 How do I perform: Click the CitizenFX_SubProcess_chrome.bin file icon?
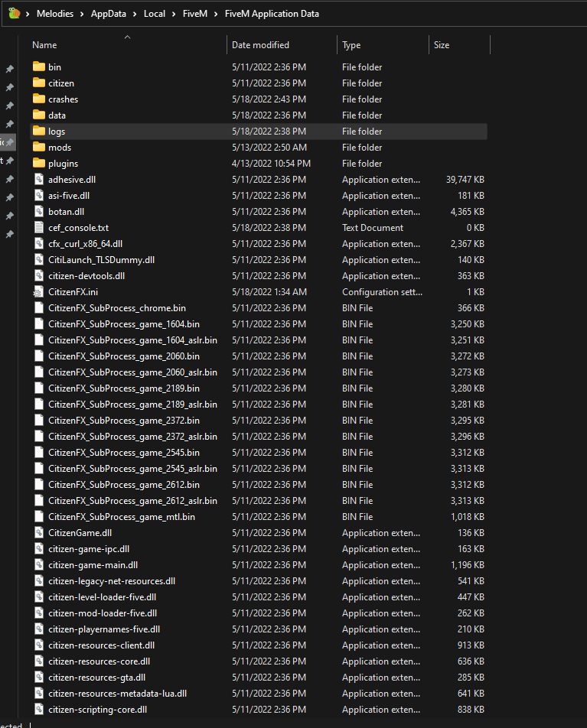pos(40,308)
